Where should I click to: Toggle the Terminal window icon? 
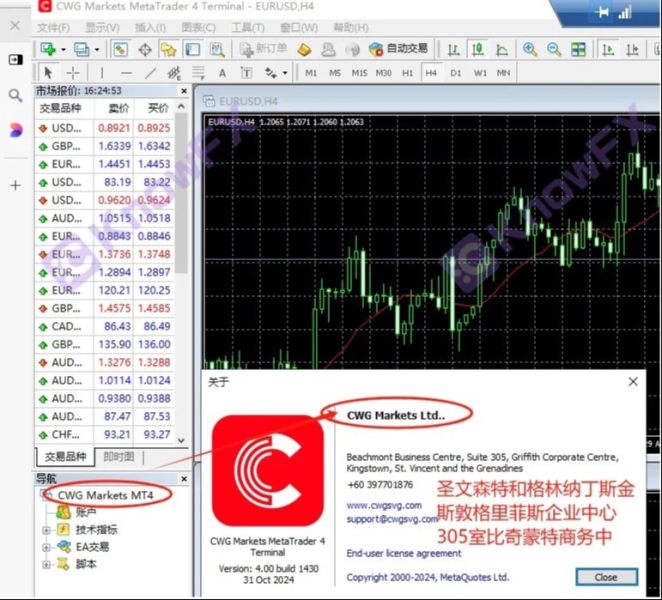[193, 49]
